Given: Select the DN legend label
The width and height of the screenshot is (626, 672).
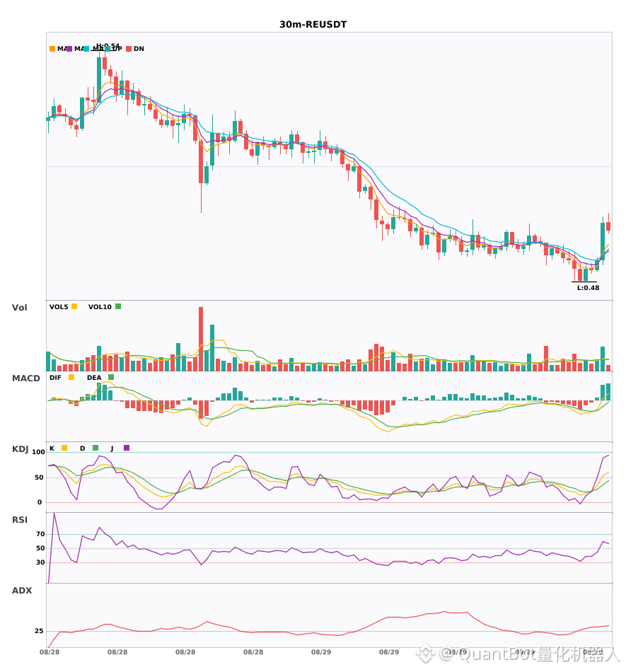Looking at the screenshot, I should (x=139, y=49).
